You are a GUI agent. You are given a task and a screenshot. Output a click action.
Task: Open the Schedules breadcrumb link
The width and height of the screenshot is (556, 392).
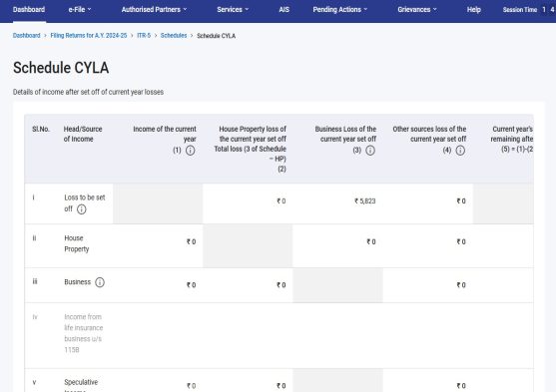(174, 36)
